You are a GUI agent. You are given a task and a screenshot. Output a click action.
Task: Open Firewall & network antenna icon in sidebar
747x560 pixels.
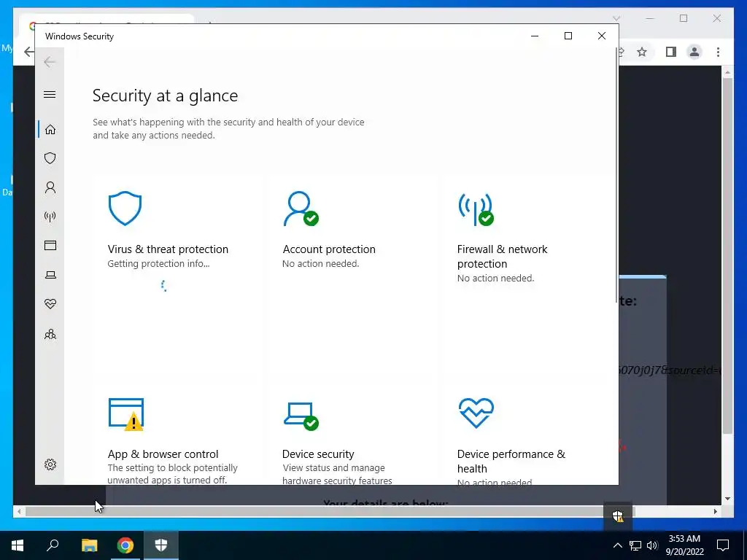pyautogui.click(x=50, y=217)
